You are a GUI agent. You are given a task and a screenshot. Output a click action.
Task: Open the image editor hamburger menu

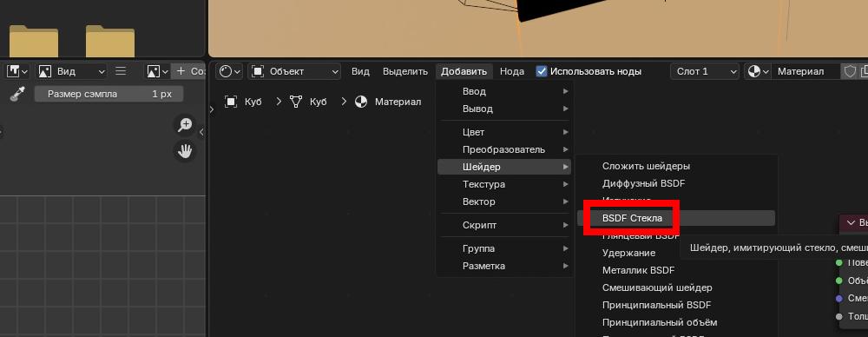tap(121, 71)
